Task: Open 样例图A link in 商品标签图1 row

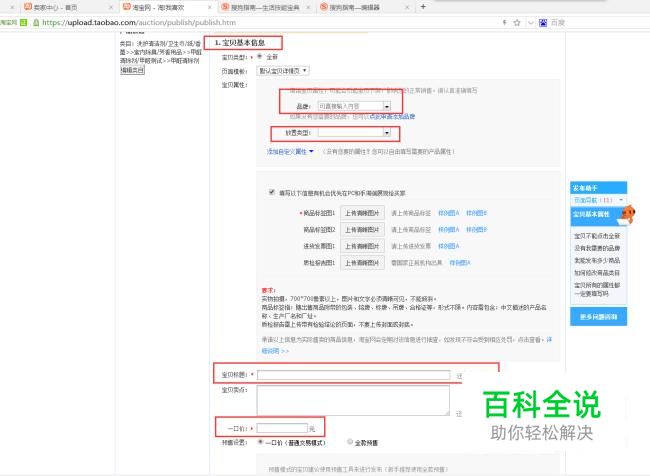Action: (x=449, y=213)
